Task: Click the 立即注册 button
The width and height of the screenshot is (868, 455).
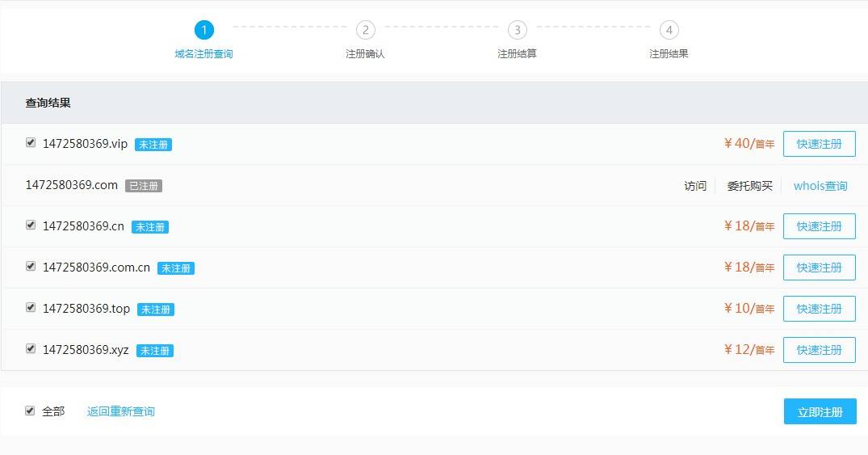Action: pyautogui.click(x=820, y=412)
